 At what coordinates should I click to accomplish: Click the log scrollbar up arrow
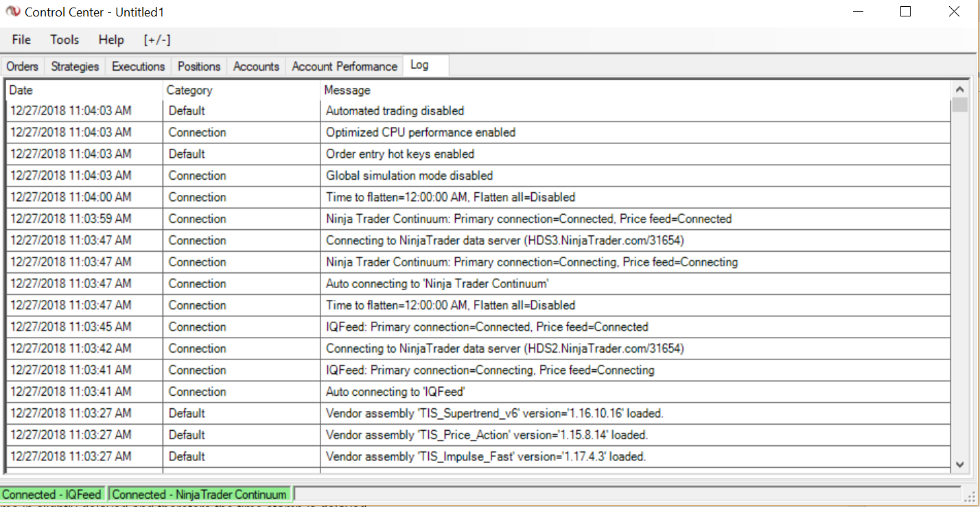(959, 89)
